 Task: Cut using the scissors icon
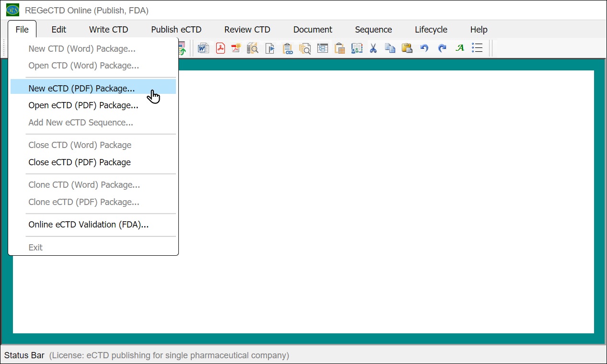(x=374, y=48)
